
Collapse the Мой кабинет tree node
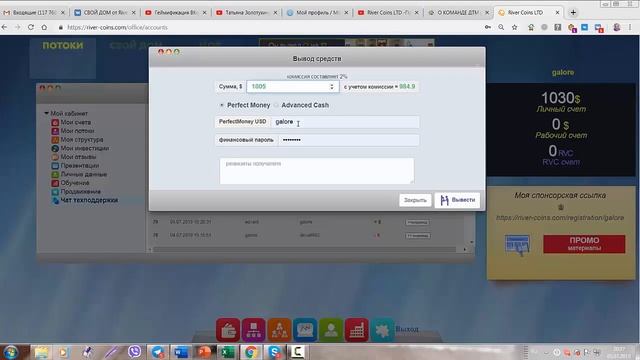[x=46, y=113]
